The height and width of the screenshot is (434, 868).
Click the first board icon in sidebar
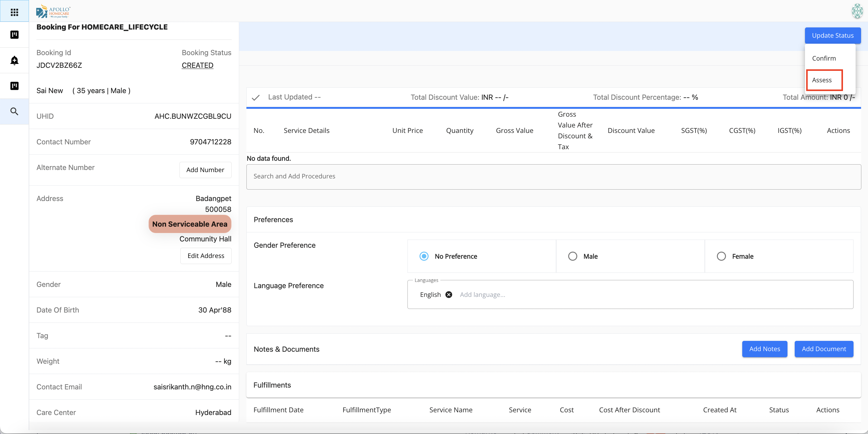tap(14, 35)
